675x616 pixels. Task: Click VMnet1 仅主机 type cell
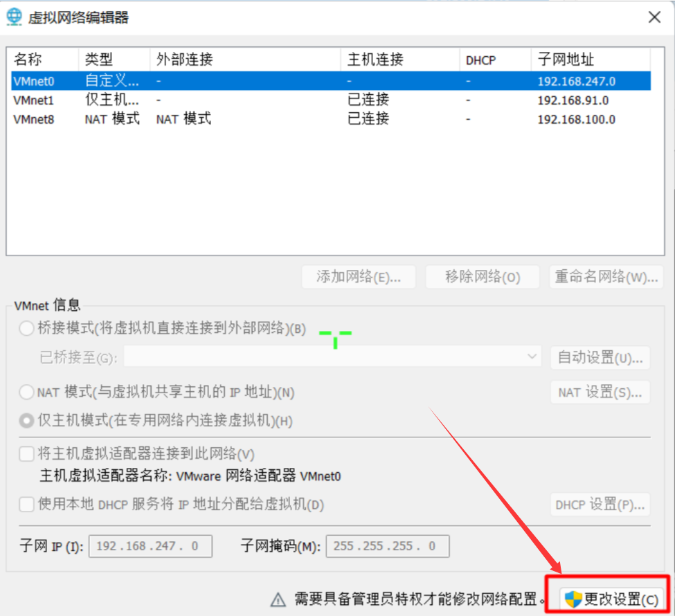click(x=112, y=100)
